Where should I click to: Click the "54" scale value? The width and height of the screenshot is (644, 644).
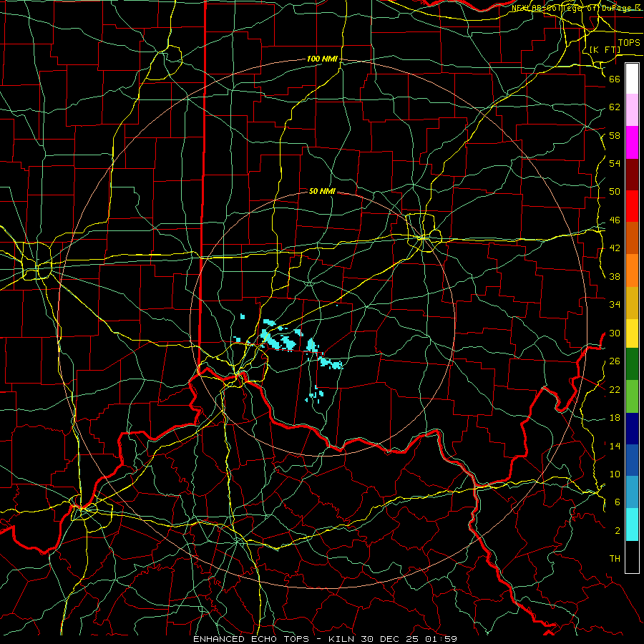click(615, 163)
